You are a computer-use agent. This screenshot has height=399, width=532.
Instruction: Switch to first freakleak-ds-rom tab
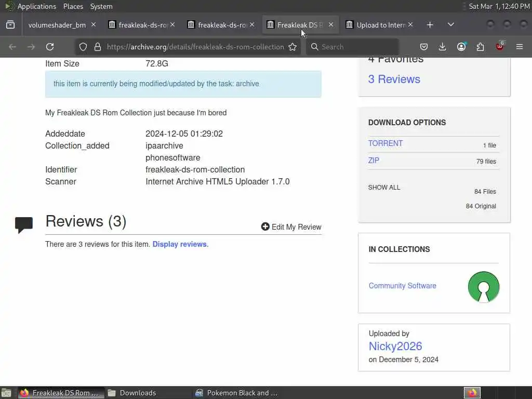[143, 25]
